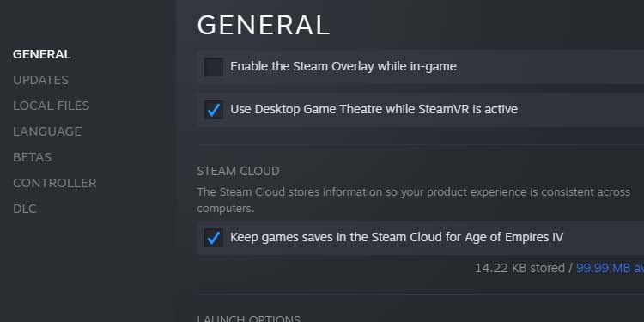Viewport: 644px width, 322px height.
Task: Select GENERAL in the left sidebar
Action: (x=42, y=54)
